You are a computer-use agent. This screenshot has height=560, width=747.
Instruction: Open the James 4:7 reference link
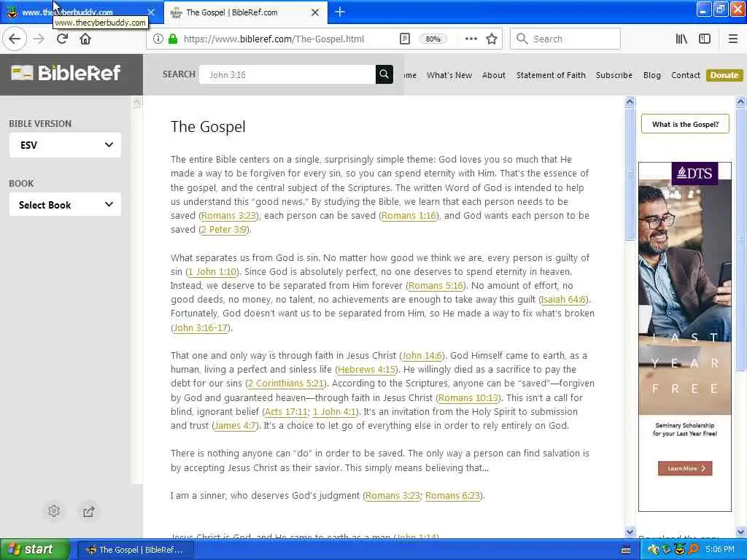(x=236, y=425)
